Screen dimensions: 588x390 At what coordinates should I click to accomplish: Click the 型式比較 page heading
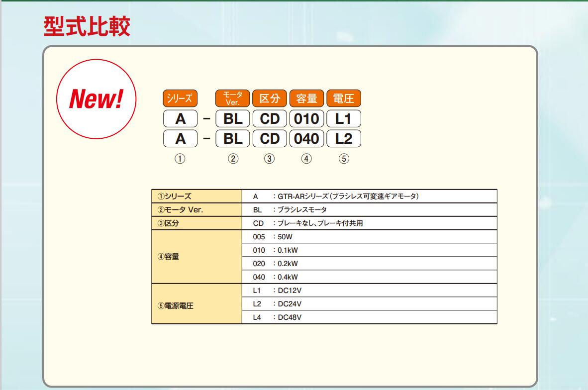(87, 27)
